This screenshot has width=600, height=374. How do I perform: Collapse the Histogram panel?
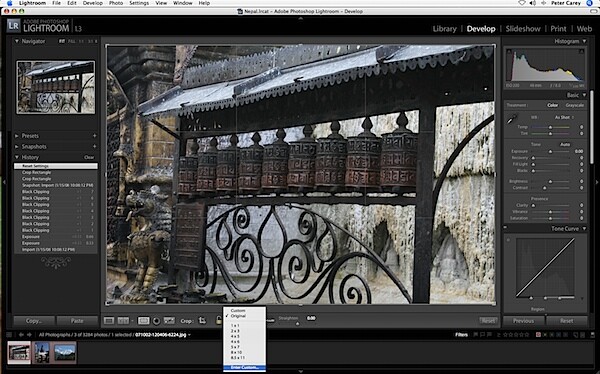tap(584, 41)
